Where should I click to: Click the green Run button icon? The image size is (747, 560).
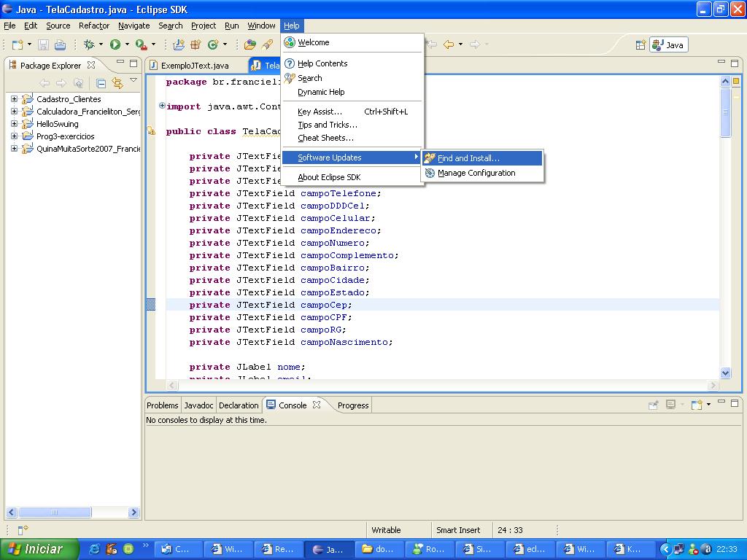115,44
